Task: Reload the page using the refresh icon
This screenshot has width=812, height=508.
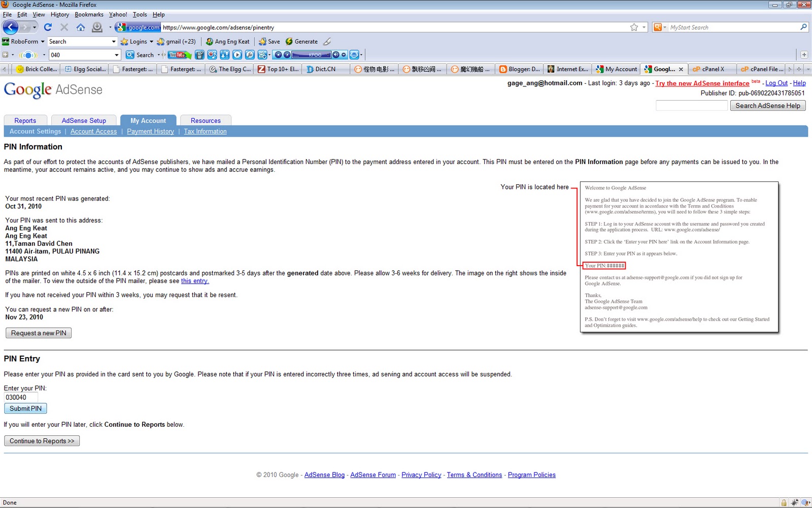Action: [48, 27]
